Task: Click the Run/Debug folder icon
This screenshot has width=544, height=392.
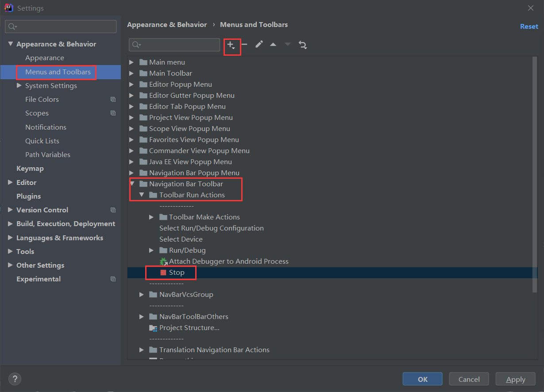Action: (163, 250)
